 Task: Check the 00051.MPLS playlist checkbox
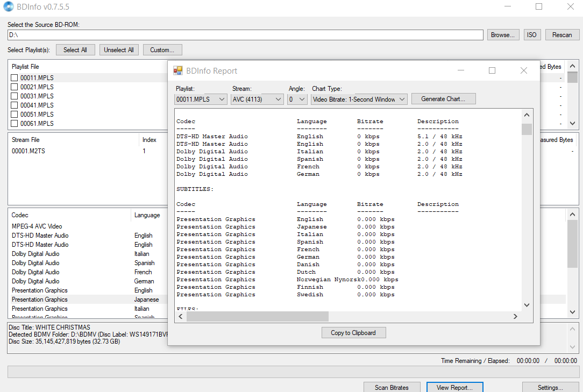pos(14,114)
